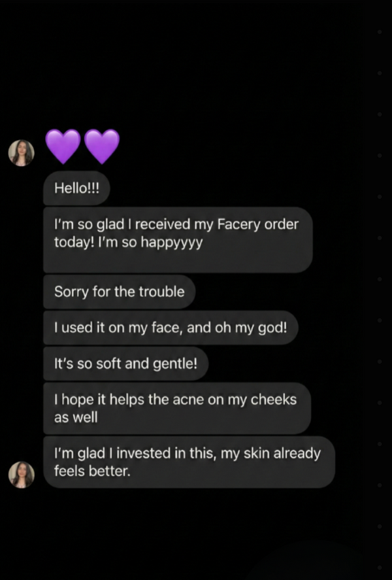Tap the heart reaction pair above 'Hello!!!'

click(82, 145)
